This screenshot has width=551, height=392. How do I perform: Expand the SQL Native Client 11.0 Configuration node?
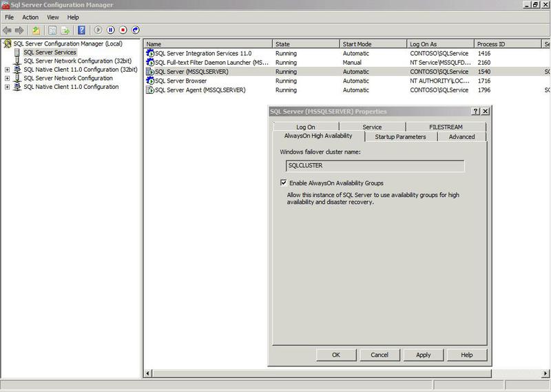7,87
